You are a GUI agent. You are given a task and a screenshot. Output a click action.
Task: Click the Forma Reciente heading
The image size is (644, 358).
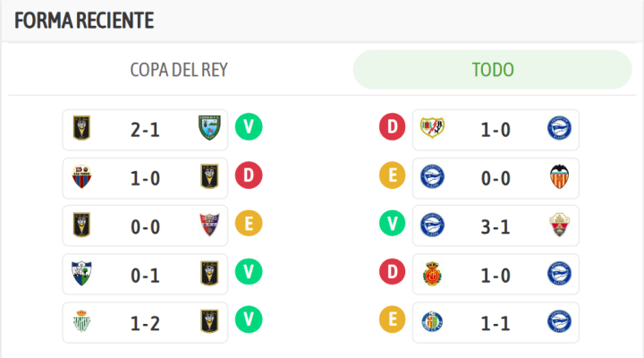84,20
